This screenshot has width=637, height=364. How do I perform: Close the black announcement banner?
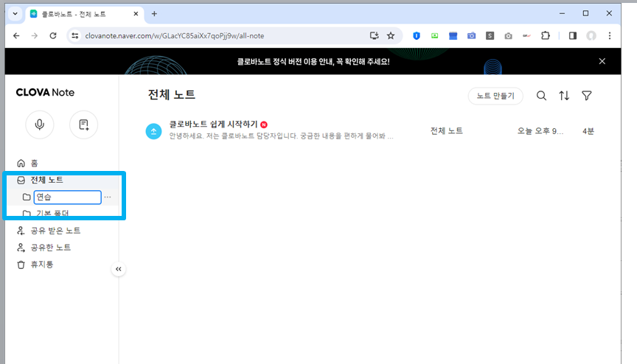(x=602, y=61)
